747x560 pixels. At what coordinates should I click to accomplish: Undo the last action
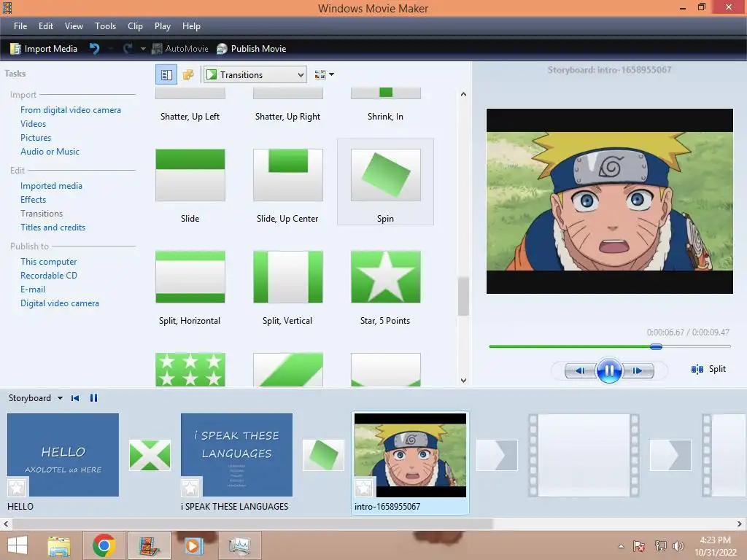pos(94,49)
